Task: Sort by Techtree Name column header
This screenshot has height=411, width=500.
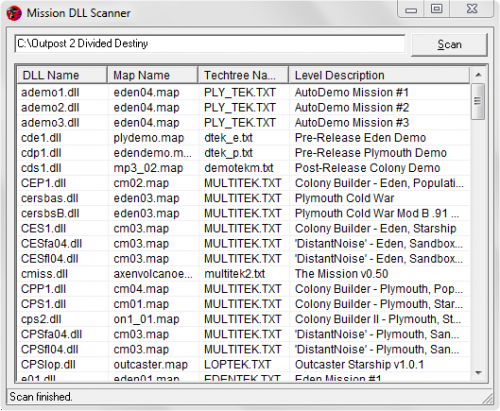Action: [243, 75]
